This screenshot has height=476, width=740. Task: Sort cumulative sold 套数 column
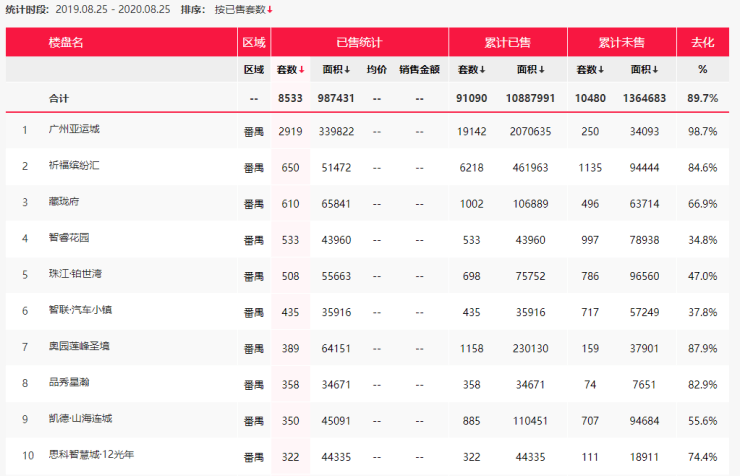471,70
